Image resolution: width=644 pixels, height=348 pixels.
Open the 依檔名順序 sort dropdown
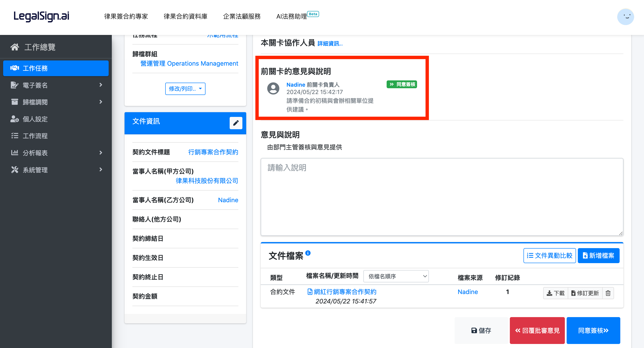396,276
